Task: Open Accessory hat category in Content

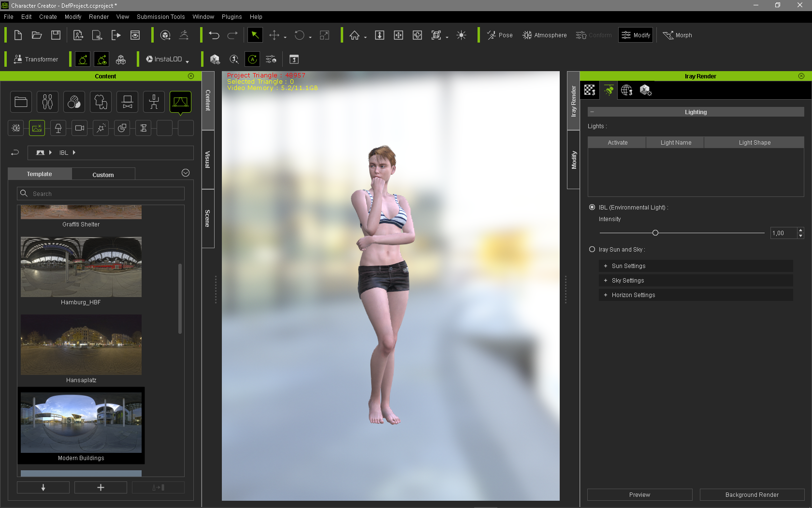Action: tap(127, 102)
